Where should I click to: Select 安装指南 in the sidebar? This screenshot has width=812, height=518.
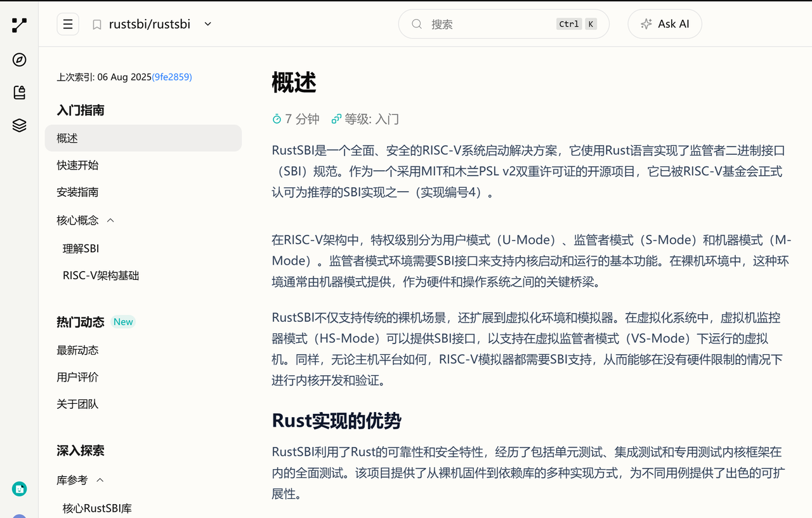click(x=77, y=192)
